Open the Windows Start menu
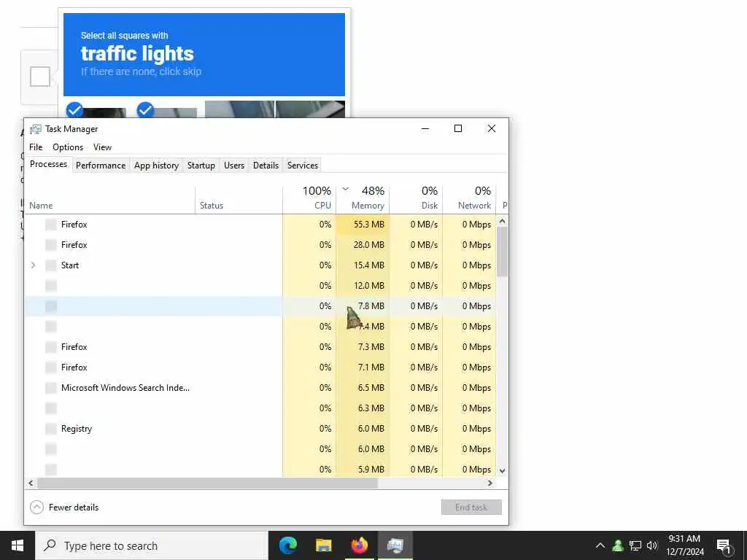747x560 pixels. tap(18, 545)
